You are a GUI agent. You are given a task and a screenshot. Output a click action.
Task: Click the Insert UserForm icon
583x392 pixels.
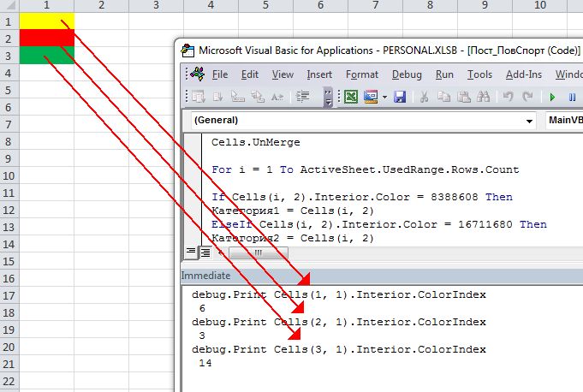tap(371, 97)
